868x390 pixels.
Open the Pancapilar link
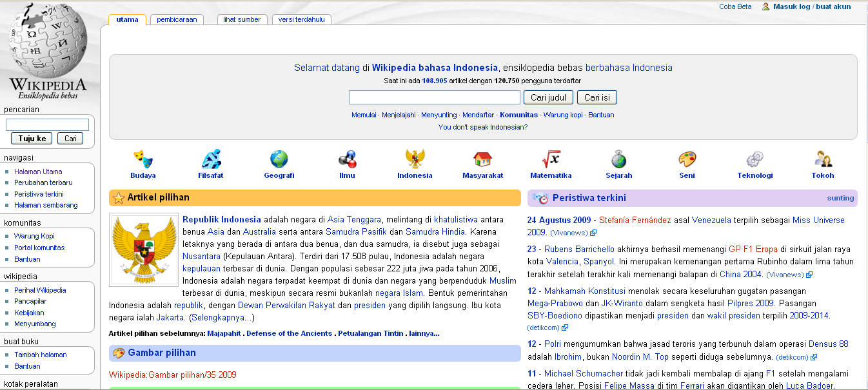[30, 301]
